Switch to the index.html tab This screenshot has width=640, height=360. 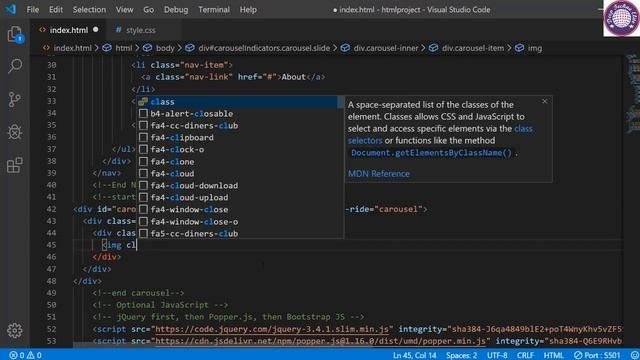68,30
